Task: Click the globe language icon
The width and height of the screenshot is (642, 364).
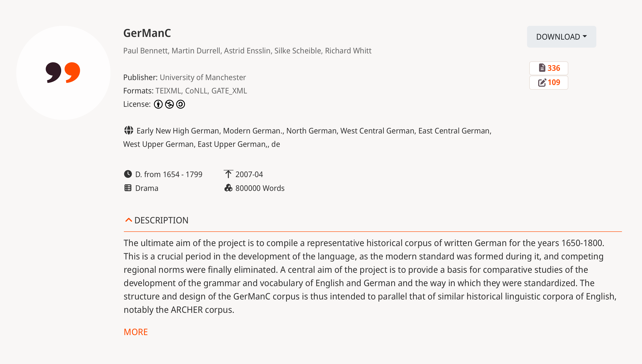Action: [x=129, y=130]
